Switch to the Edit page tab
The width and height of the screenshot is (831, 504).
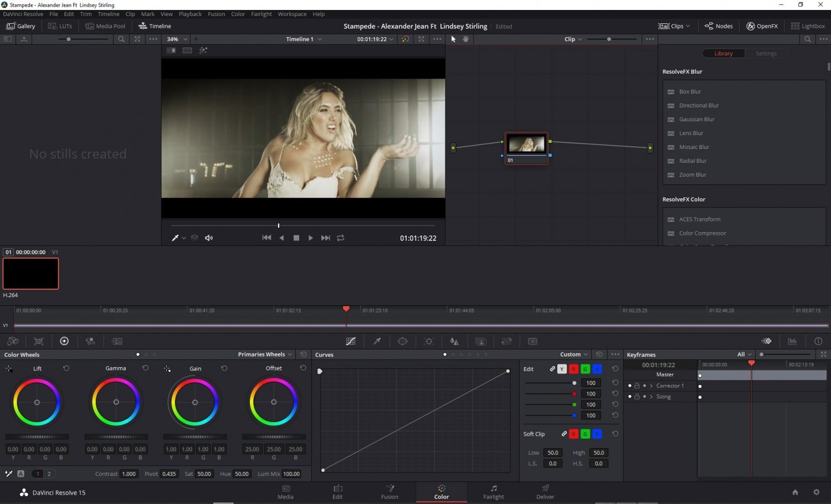click(x=337, y=492)
